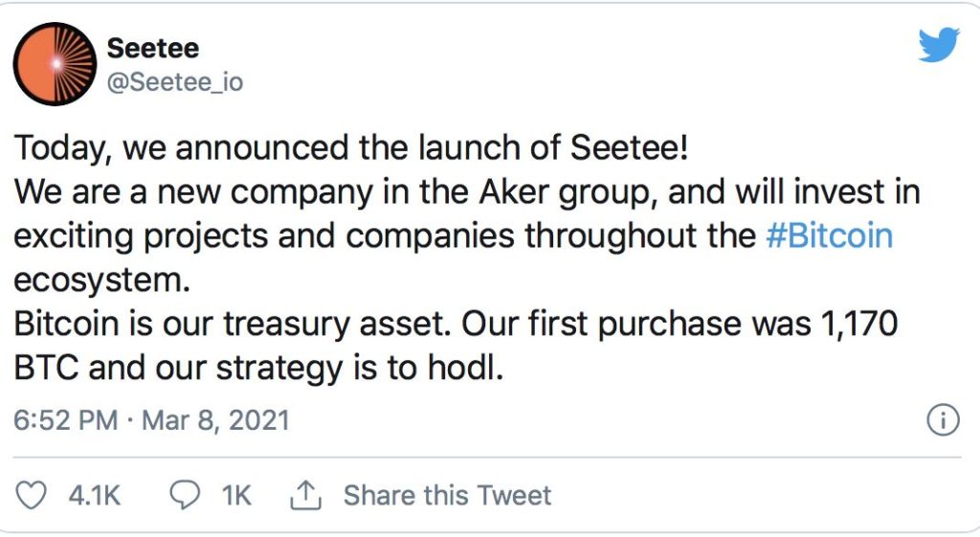Screen dimensions: 980x537
Task: Click the share arrow icon
Action: click(x=303, y=495)
